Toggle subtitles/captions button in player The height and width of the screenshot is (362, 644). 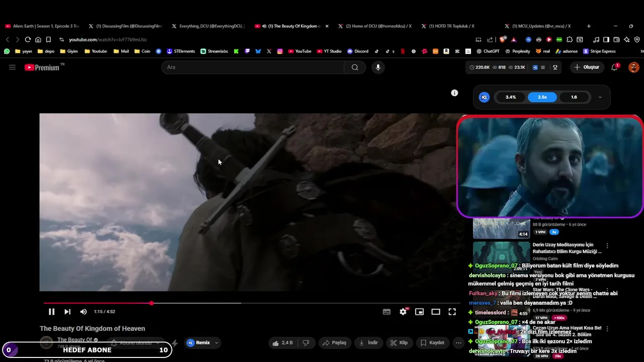pyautogui.click(x=386, y=312)
